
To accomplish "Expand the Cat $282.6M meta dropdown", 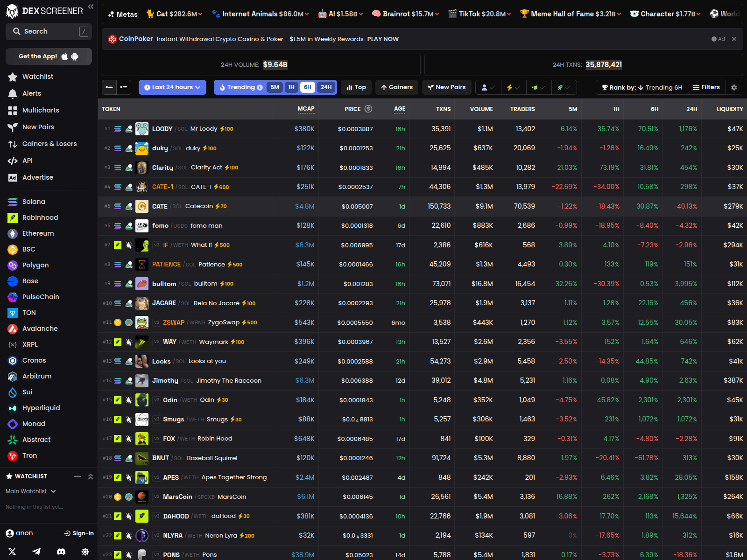I will click(174, 14).
